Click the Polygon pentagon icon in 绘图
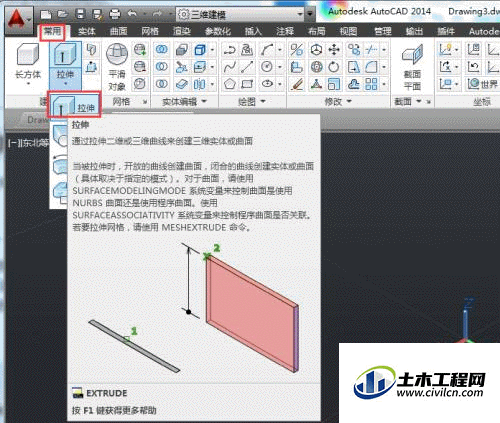The width and height of the screenshot is (500, 423). click(x=230, y=84)
